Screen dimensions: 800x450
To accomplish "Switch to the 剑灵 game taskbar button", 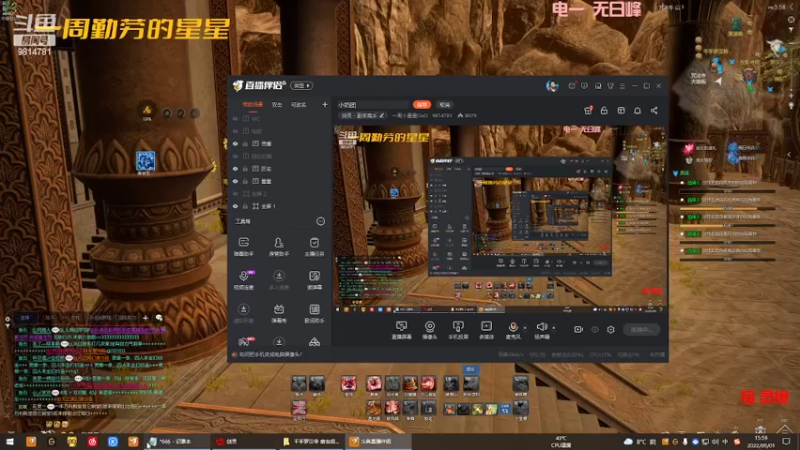I will click(245, 441).
